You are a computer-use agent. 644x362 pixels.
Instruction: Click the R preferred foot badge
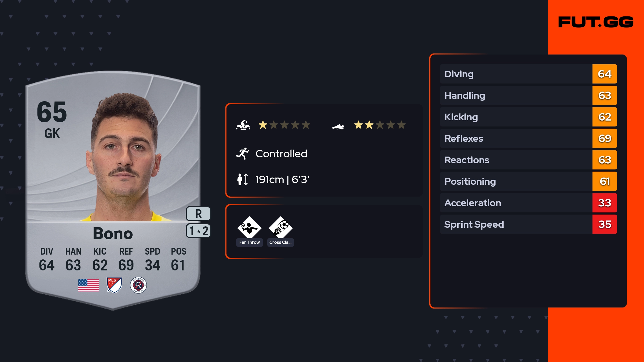[x=198, y=214]
